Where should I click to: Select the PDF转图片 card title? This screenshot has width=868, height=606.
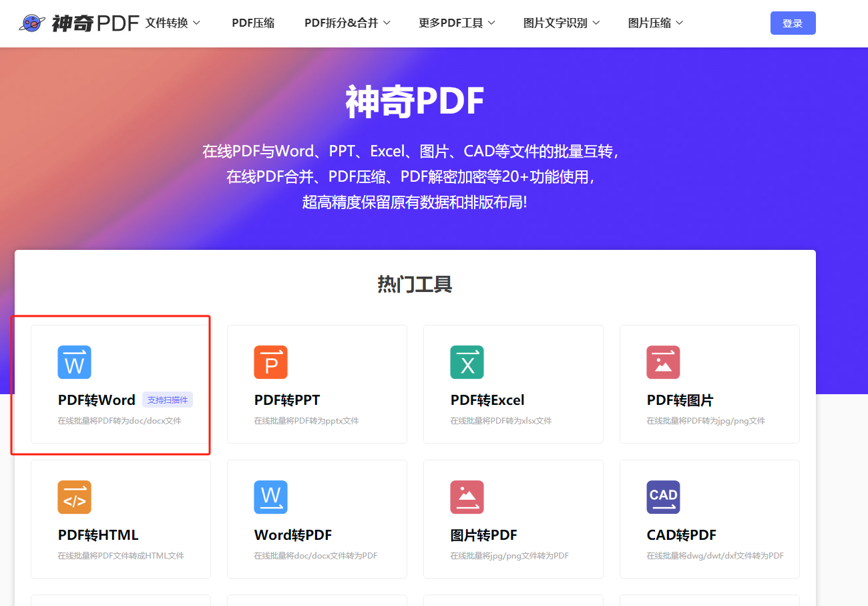(x=680, y=400)
